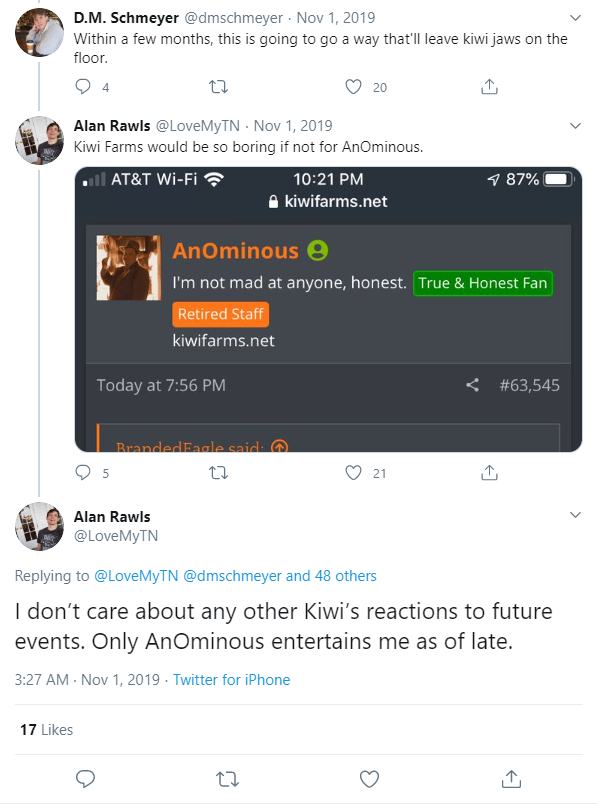This screenshot has height=805, width=597.
Task: Open the @dmschmeyer handle in replying-to line
Action: tap(232, 576)
